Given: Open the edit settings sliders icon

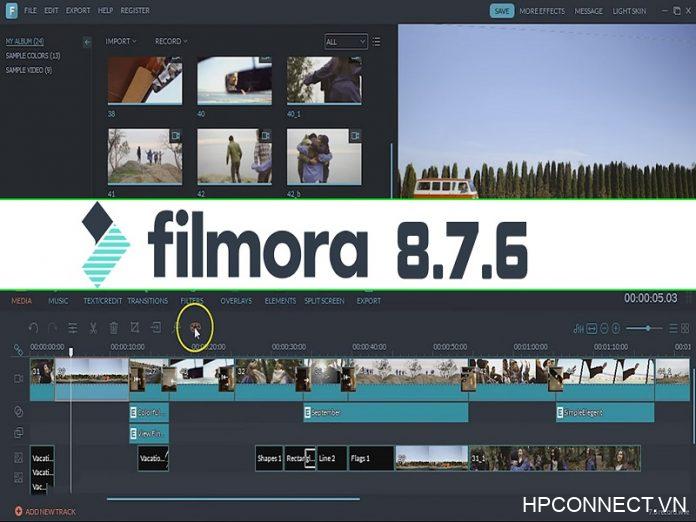Looking at the screenshot, I should click(x=72, y=328).
